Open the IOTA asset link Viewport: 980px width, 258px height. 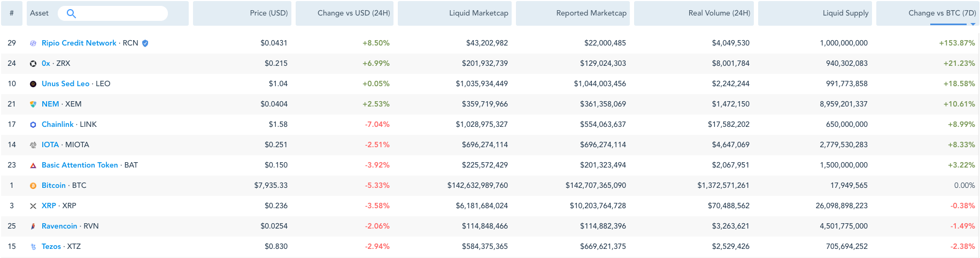pyautogui.click(x=50, y=145)
